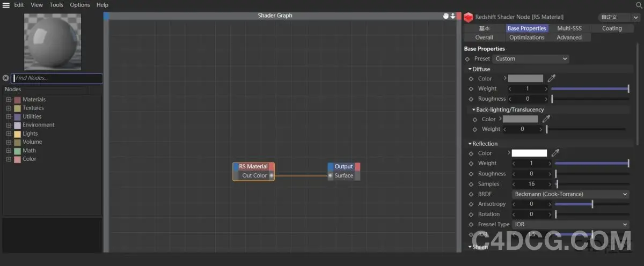This screenshot has height=266, width=644.
Task: Click the Color category color icon
Action: (x=17, y=159)
